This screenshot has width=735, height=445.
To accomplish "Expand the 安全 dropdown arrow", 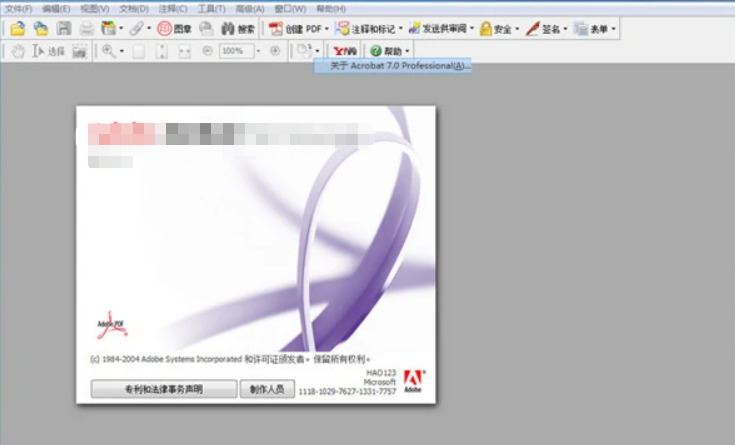I will (x=517, y=29).
